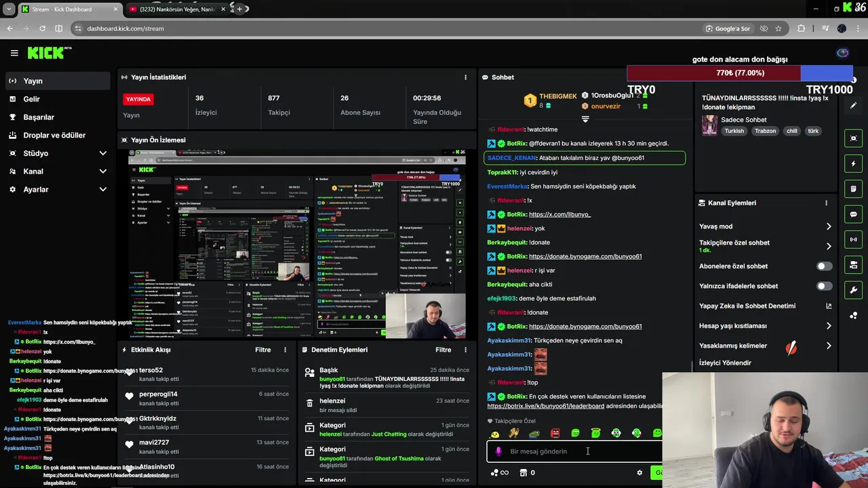Click the Bir mesaj gönderin input field
The height and width of the screenshot is (488, 868).
point(575,451)
